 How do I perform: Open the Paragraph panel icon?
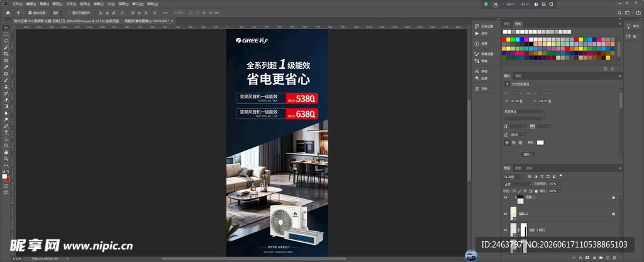[x=477, y=78]
